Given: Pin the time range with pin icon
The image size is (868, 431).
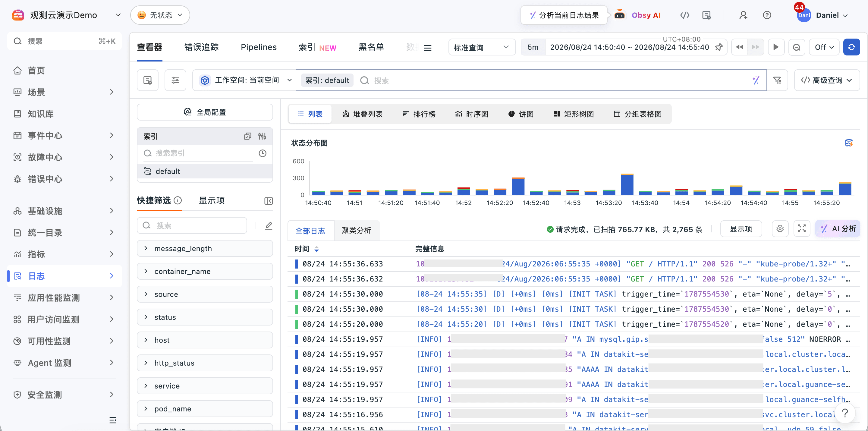Looking at the screenshot, I should click(x=719, y=47).
